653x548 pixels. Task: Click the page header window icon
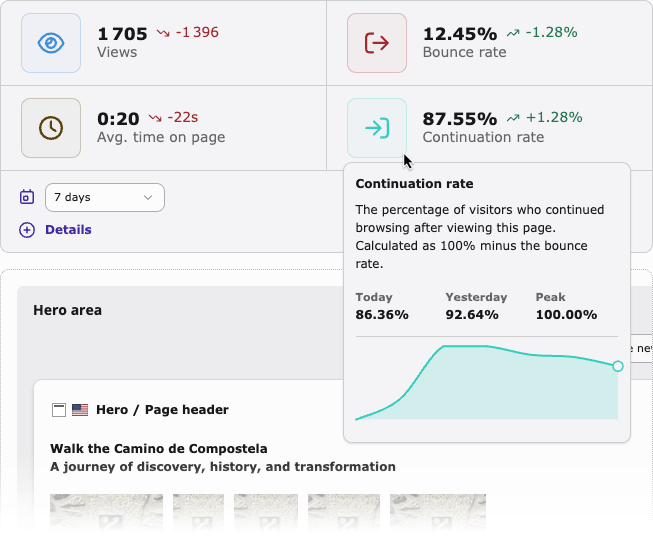pyautogui.click(x=59, y=410)
